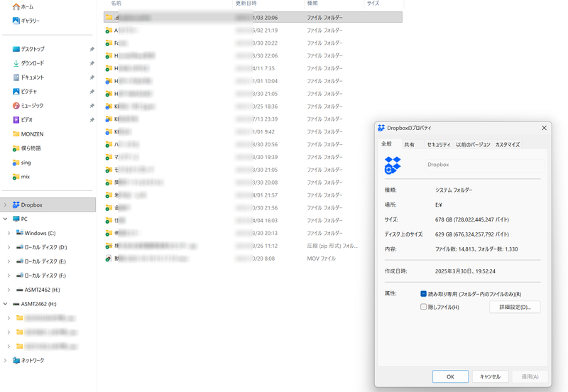Switch to the セキュリティ tab
This screenshot has width=568, height=392.
tap(439, 145)
